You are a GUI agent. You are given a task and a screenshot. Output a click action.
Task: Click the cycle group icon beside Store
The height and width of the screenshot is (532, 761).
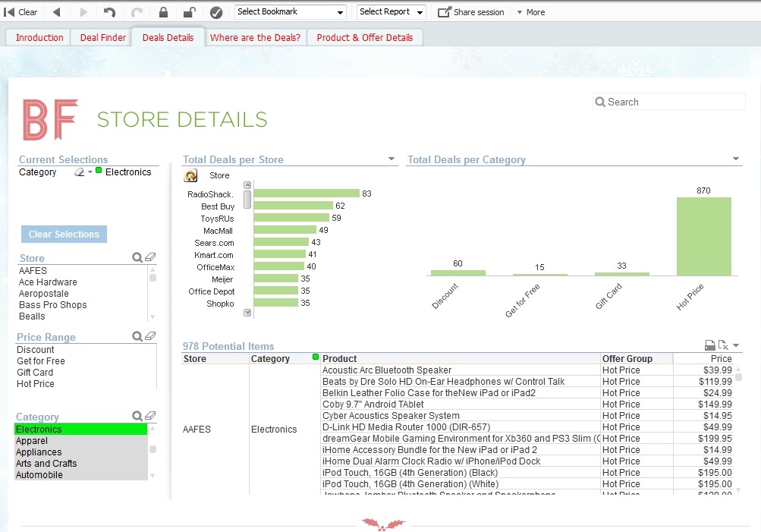point(190,176)
